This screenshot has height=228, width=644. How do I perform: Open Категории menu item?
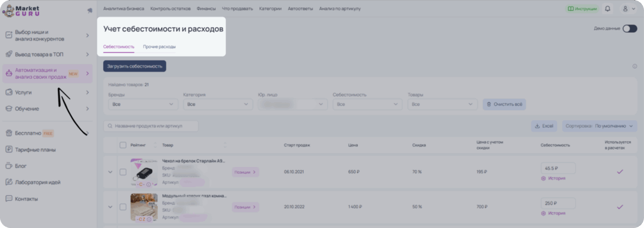[270, 9]
